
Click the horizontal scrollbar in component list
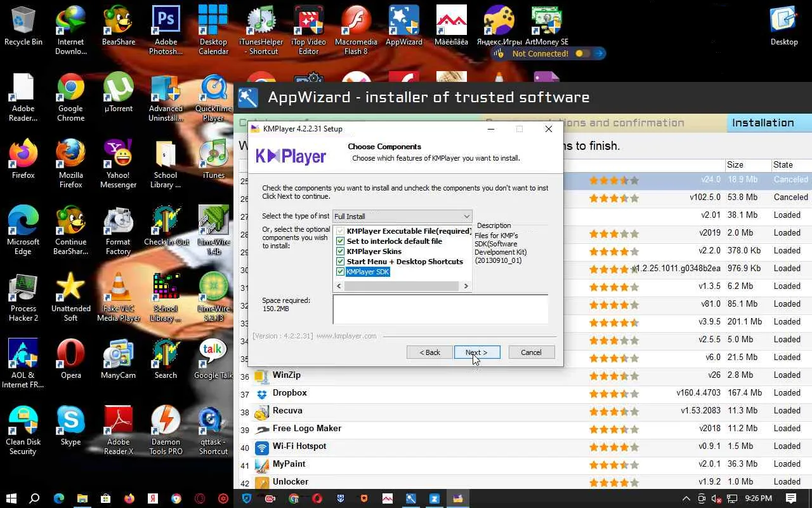401,286
